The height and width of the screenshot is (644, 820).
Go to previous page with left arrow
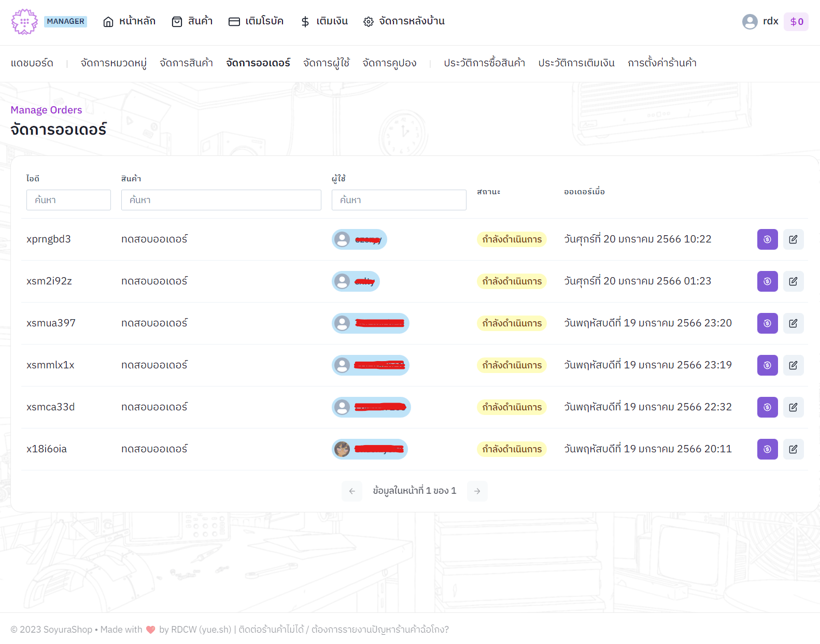click(x=352, y=491)
